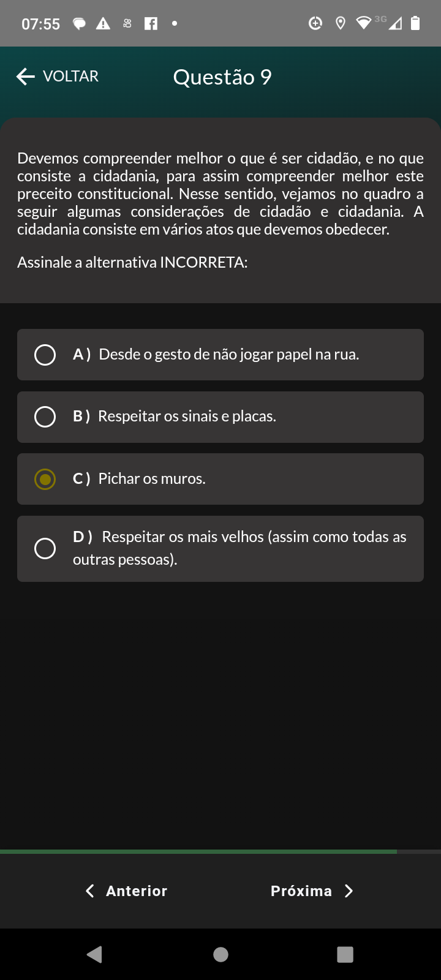Select radio button for alternative D
Image resolution: width=441 pixels, height=980 pixels.
pyautogui.click(x=45, y=548)
